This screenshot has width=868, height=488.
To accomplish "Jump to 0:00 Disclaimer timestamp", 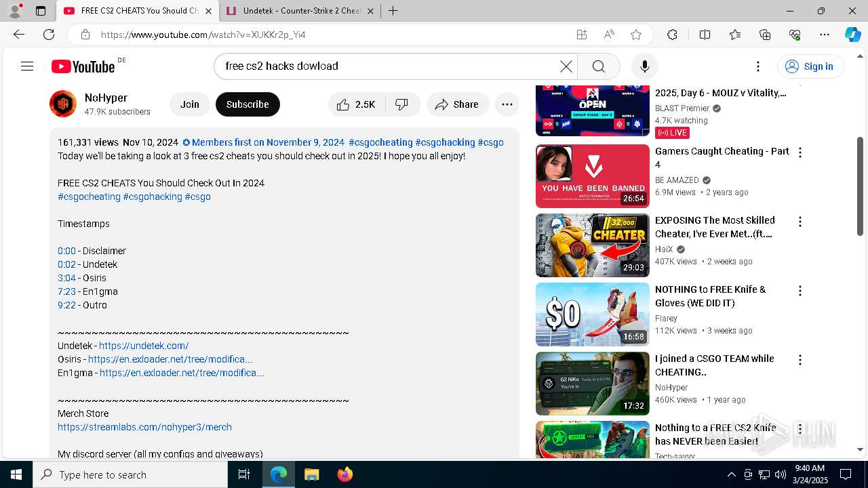I will (66, 251).
